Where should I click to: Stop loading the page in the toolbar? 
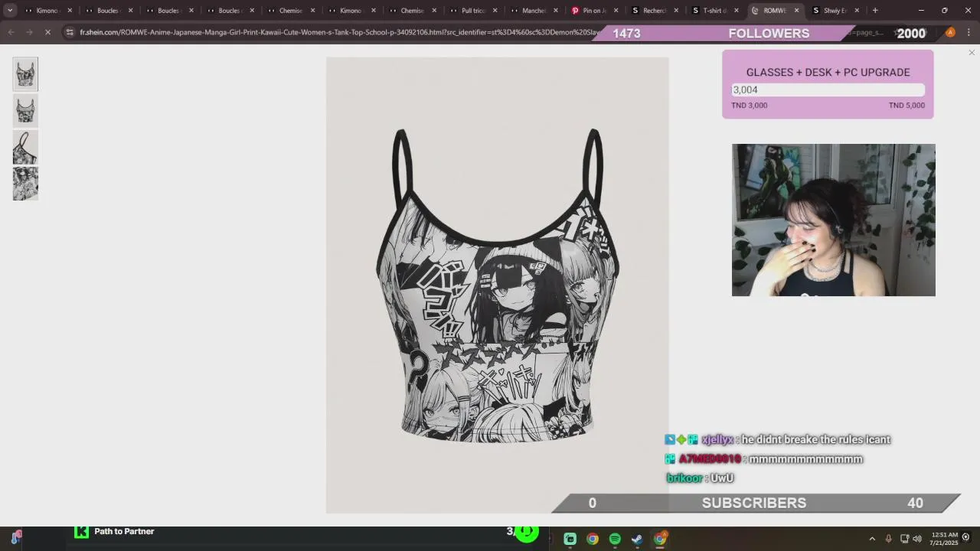[47, 32]
